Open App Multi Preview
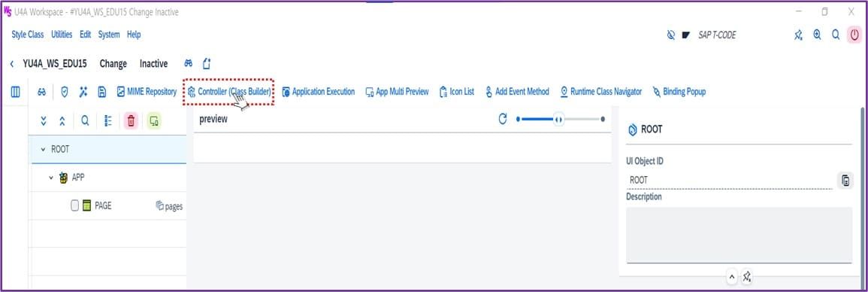 397,92
